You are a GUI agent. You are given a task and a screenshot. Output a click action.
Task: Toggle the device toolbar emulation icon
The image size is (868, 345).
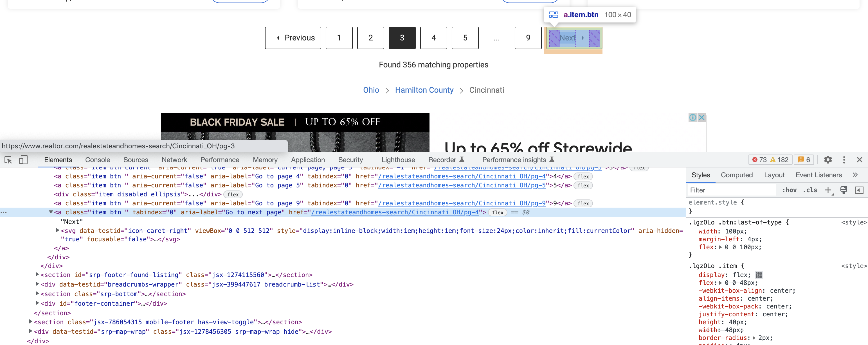pos(23,160)
